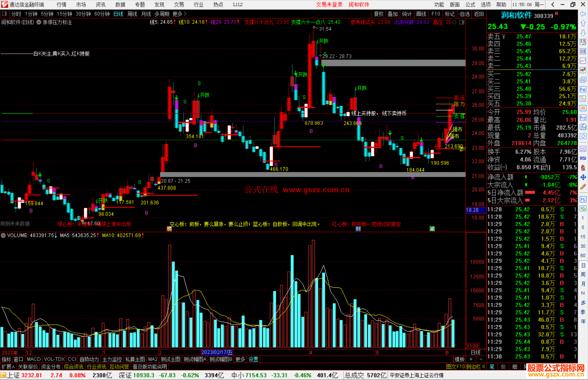The width and height of the screenshot is (588, 380).
Task: Select the pencil drawing tool icon
Action: tap(583, 187)
